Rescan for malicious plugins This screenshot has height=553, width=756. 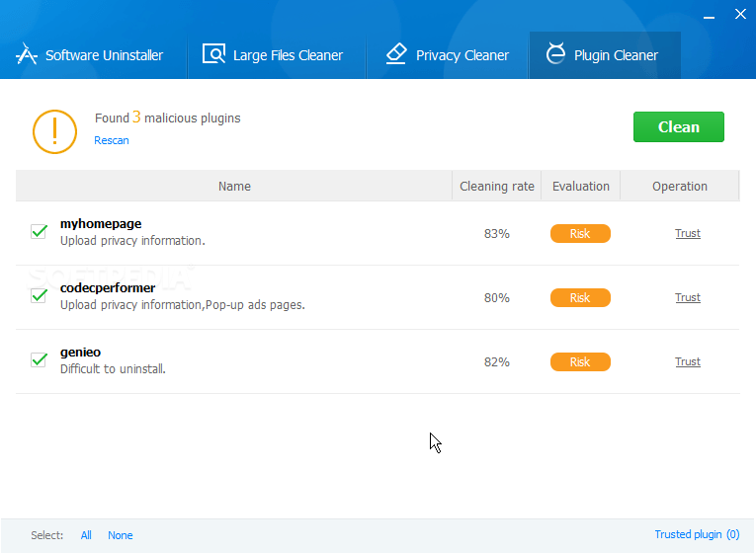pos(112,140)
